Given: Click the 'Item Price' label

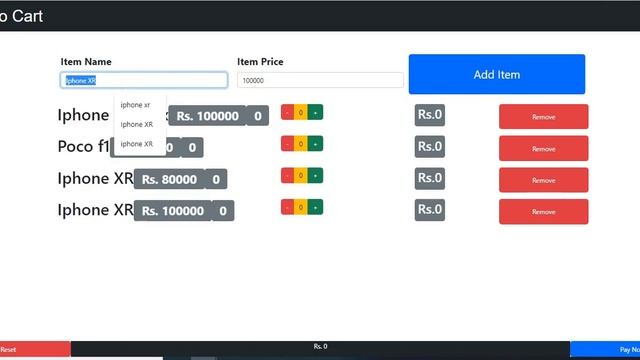Looking at the screenshot, I should point(260,62).
